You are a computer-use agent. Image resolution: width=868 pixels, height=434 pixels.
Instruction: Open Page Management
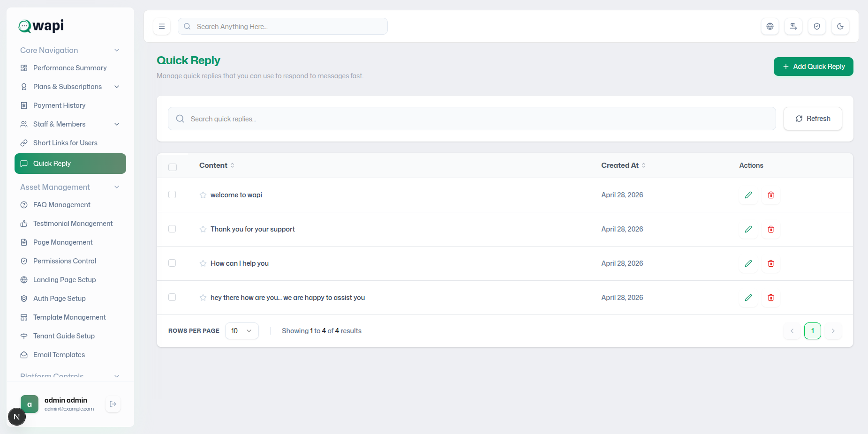[70, 242]
